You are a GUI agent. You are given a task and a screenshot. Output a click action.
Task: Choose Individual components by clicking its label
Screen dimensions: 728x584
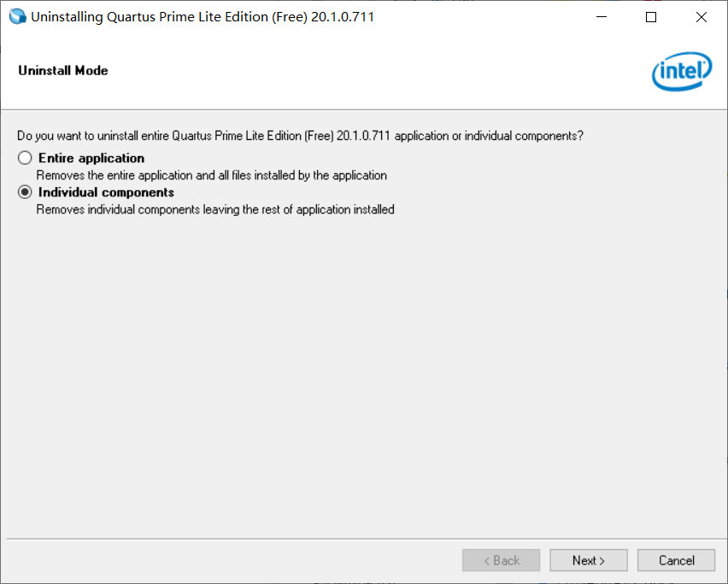(x=105, y=191)
